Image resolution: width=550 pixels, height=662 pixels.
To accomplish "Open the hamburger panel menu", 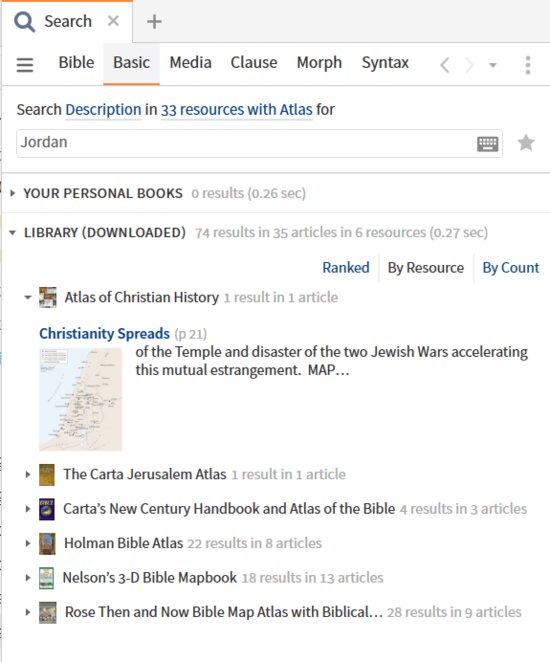I will (24, 65).
